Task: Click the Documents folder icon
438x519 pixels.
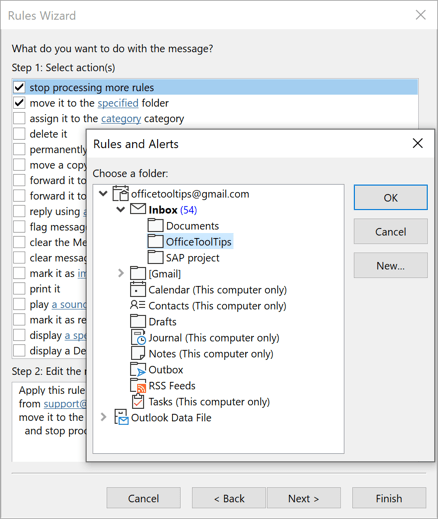Action: 155,225
